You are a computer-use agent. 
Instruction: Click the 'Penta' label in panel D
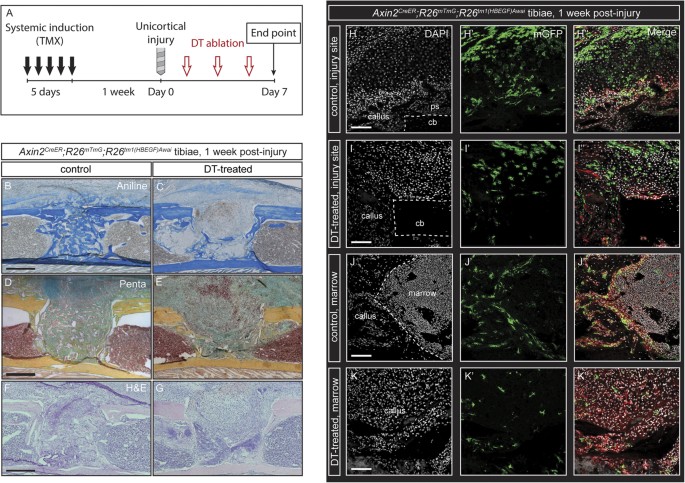133,284
